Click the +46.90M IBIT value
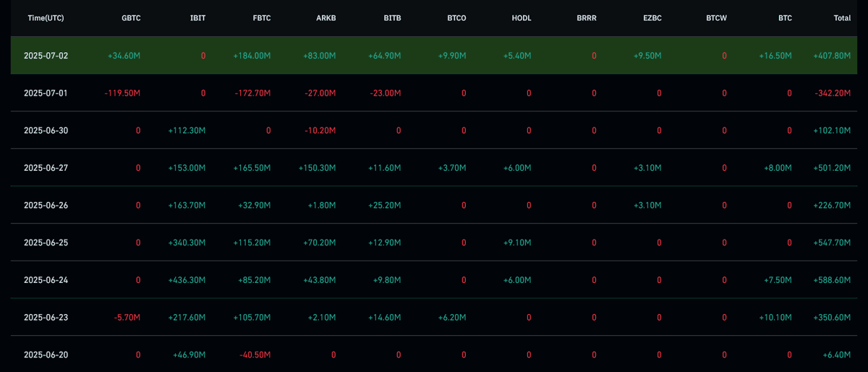Image resolution: width=868 pixels, height=372 pixels. click(x=189, y=355)
